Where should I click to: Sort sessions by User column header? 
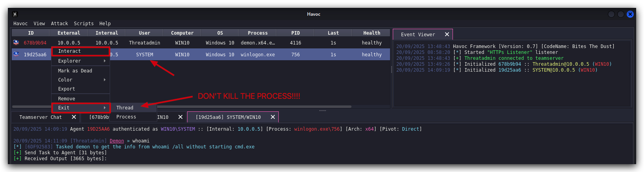click(144, 33)
